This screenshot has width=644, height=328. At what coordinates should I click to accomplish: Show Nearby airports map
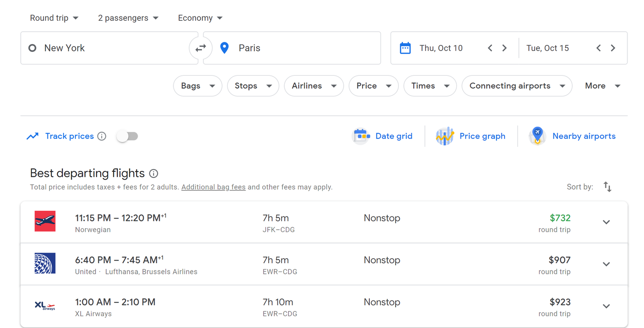click(x=572, y=136)
